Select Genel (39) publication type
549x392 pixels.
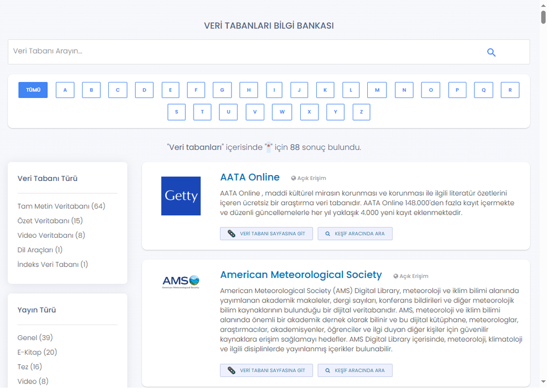(x=35, y=338)
